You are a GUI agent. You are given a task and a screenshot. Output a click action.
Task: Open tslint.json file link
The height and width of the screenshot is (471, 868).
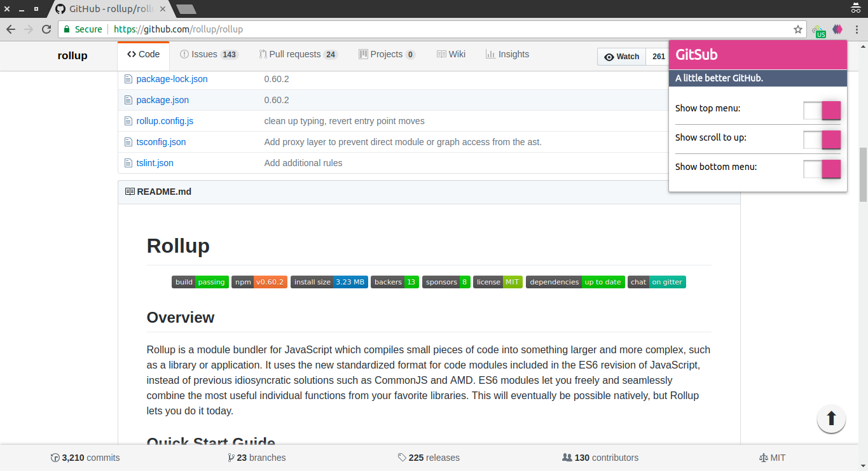155,163
